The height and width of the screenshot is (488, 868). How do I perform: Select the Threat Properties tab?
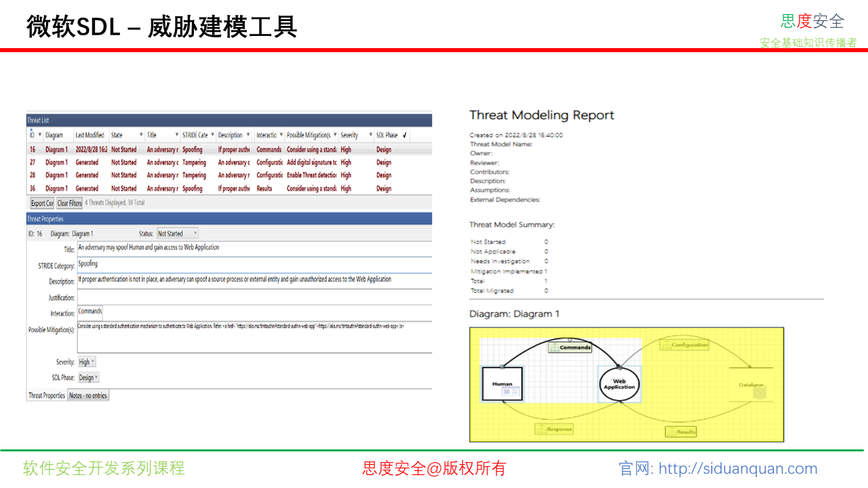pos(46,396)
